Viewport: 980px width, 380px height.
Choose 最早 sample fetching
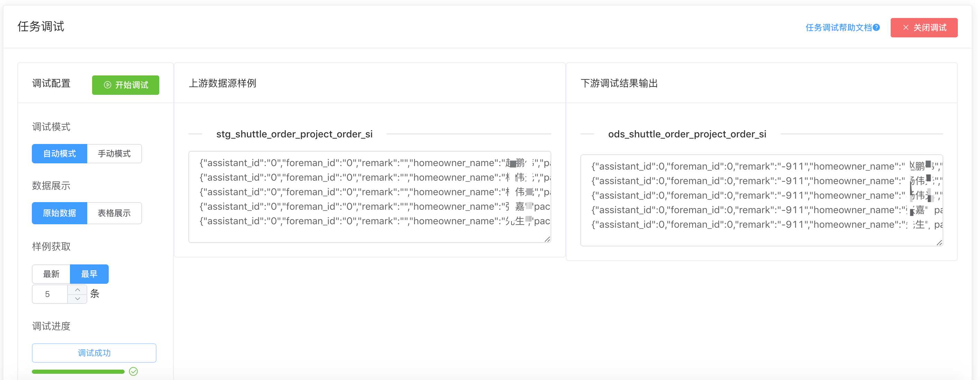(89, 274)
